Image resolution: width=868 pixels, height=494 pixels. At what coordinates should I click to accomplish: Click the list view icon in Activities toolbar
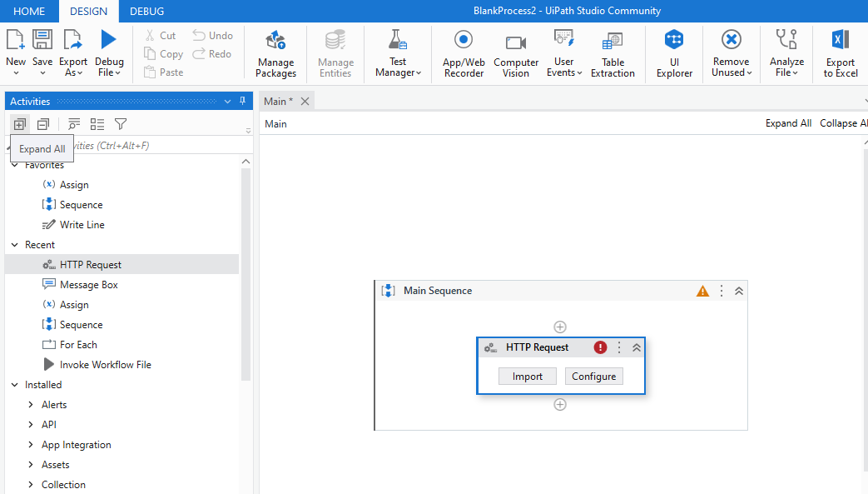(x=97, y=124)
